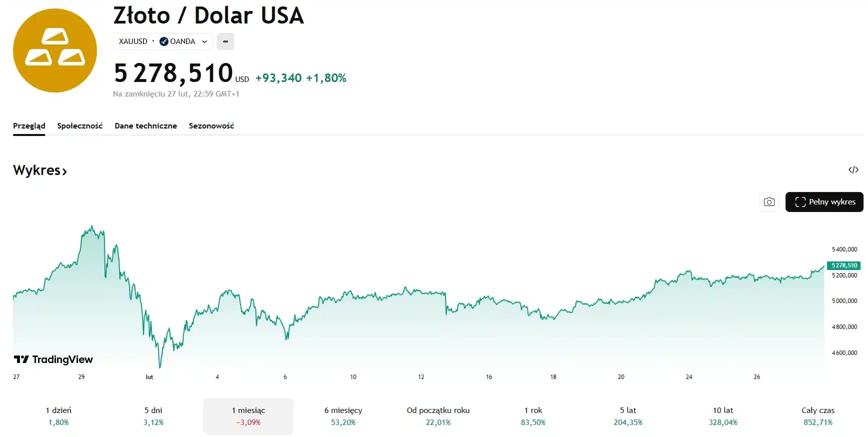
Task: Open the Sezonowość tab
Action: 211,126
